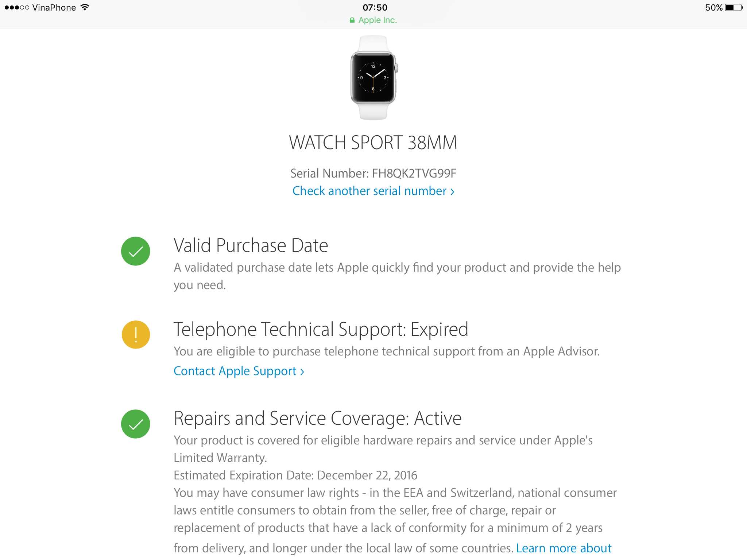The width and height of the screenshot is (747, 560).
Task: Tap the battery icon in status bar
Action: point(734,7)
